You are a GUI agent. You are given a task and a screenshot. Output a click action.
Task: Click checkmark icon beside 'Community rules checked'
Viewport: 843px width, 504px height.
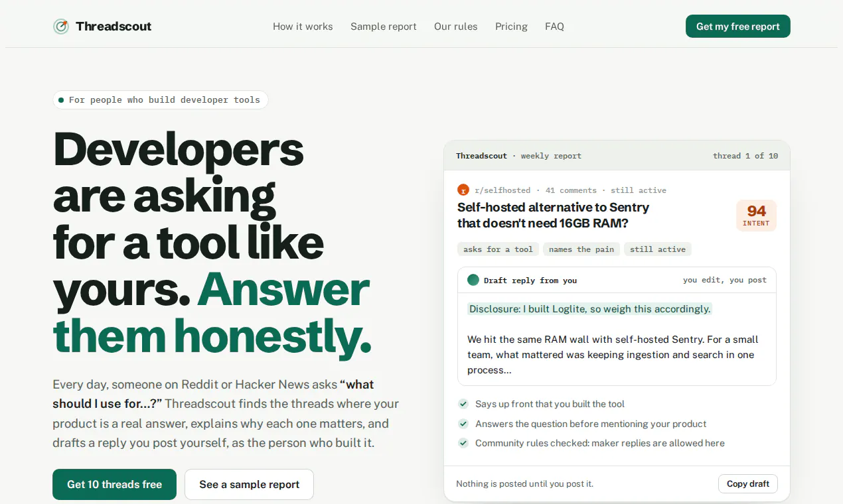tap(463, 443)
